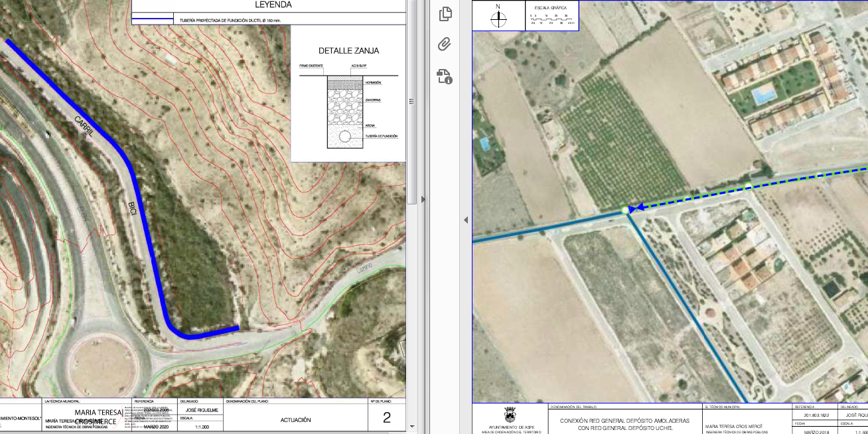Click the blue line sample in the legend

153,21
